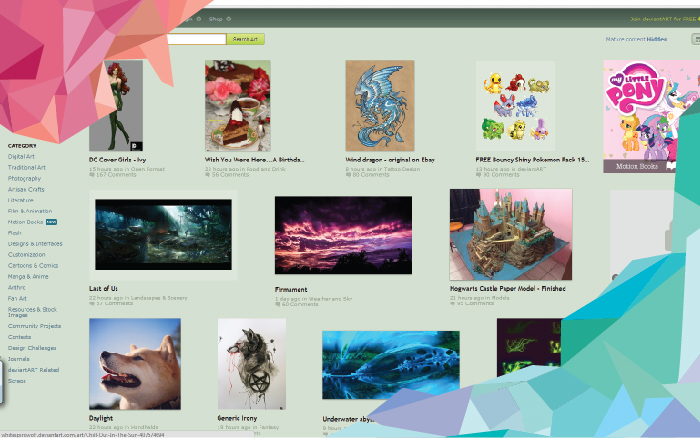700x438 pixels.
Task: Open Models category link under Hogwarts
Action: (x=500, y=298)
